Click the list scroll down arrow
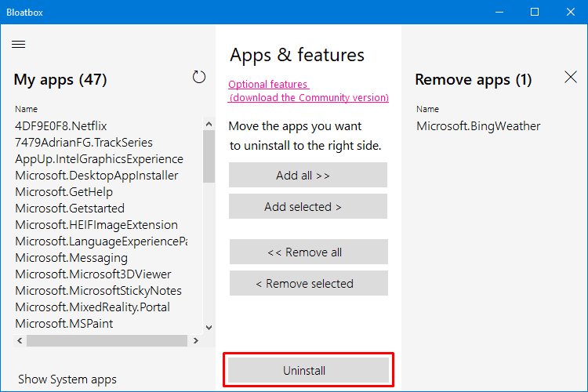Screen dimensions: 588x392 click(209, 328)
